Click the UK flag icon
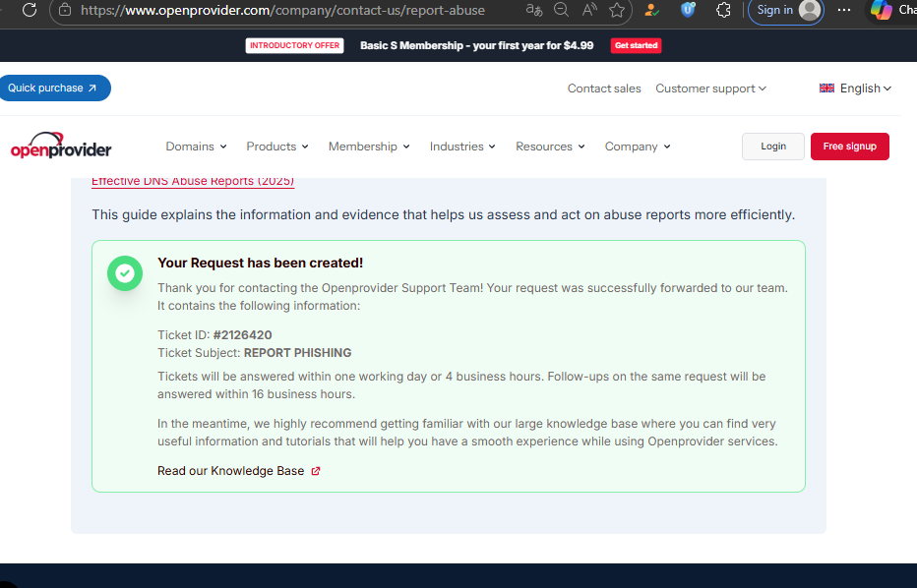The image size is (917, 588). tap(826, 88)
